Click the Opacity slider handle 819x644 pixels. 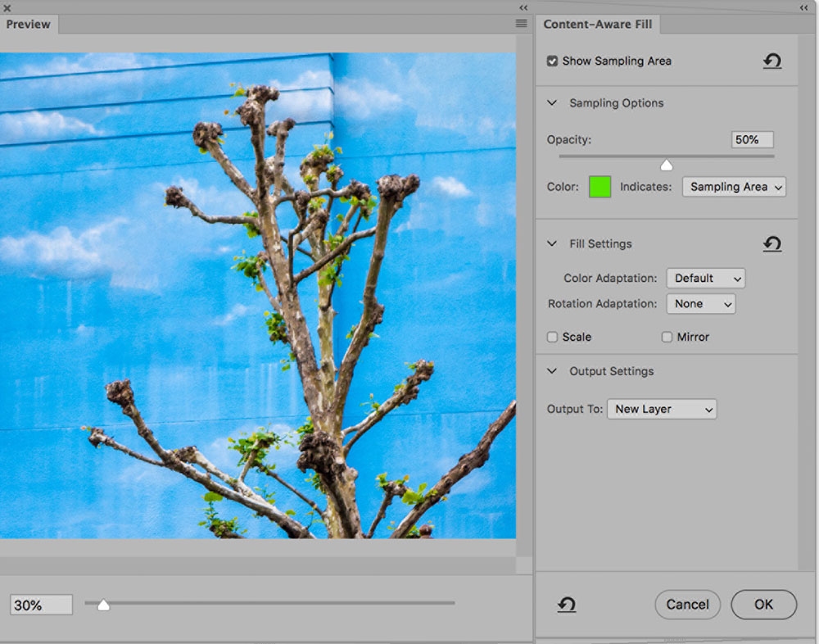(667, 166)
